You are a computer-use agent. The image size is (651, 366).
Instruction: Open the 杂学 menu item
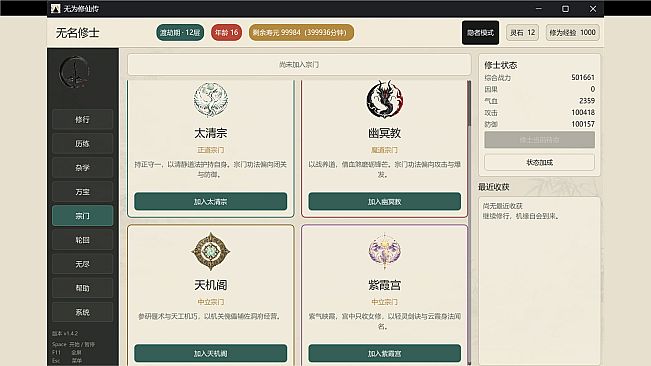tap(83, 168)
